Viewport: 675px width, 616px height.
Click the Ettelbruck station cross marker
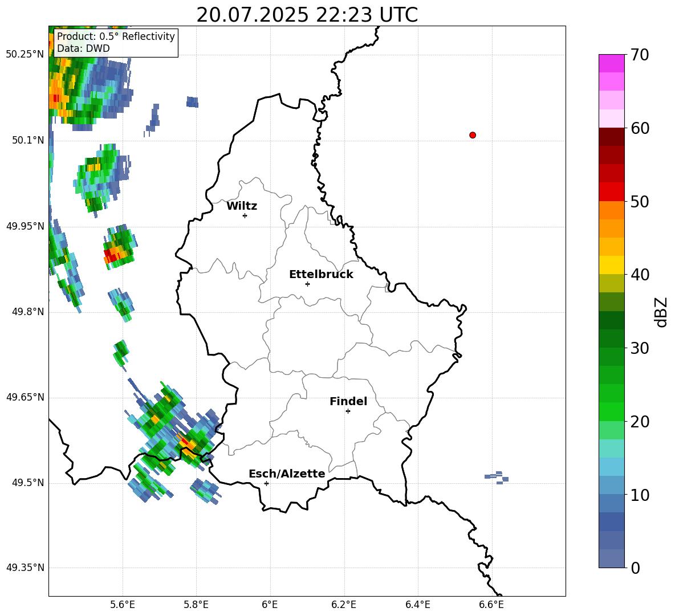[307, 284]
